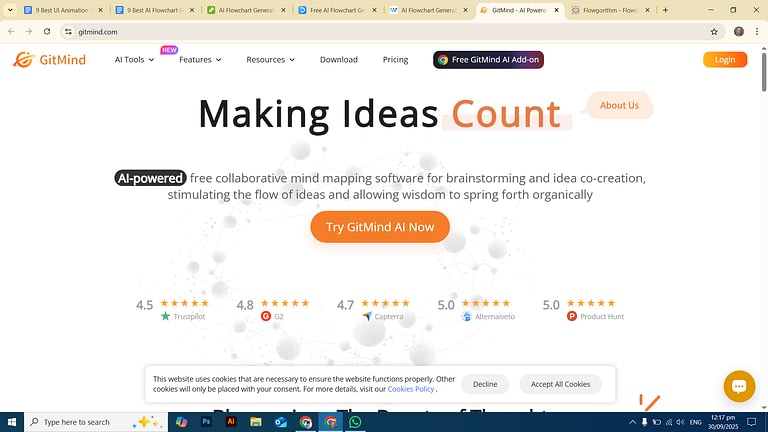Click the GitMind logo
This screenshot has height=432, width=768.
[49, 60]
